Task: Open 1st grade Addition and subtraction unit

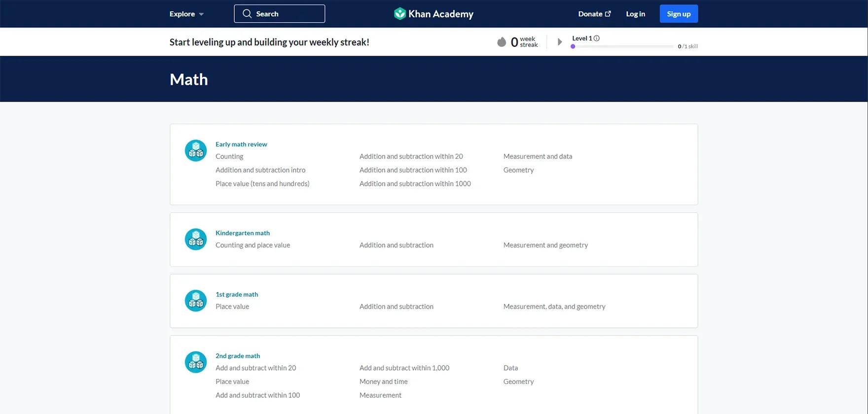Action: [x=397, y=307]
